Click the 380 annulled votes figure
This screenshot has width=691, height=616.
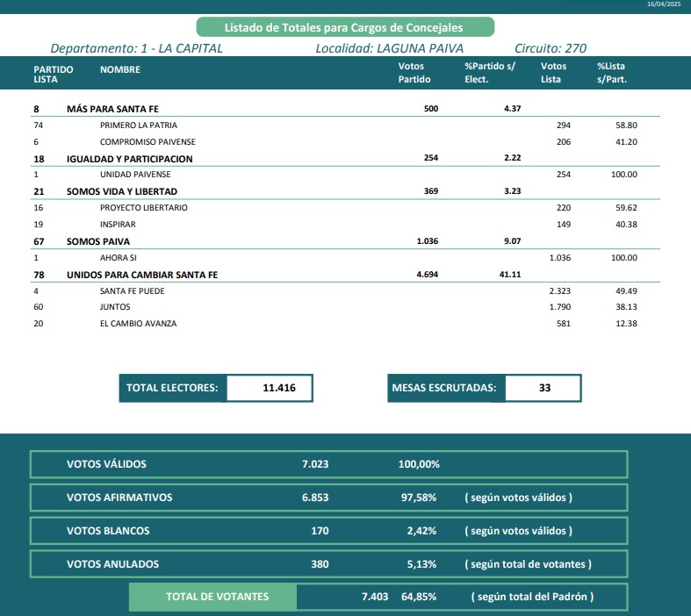[320, 564]
